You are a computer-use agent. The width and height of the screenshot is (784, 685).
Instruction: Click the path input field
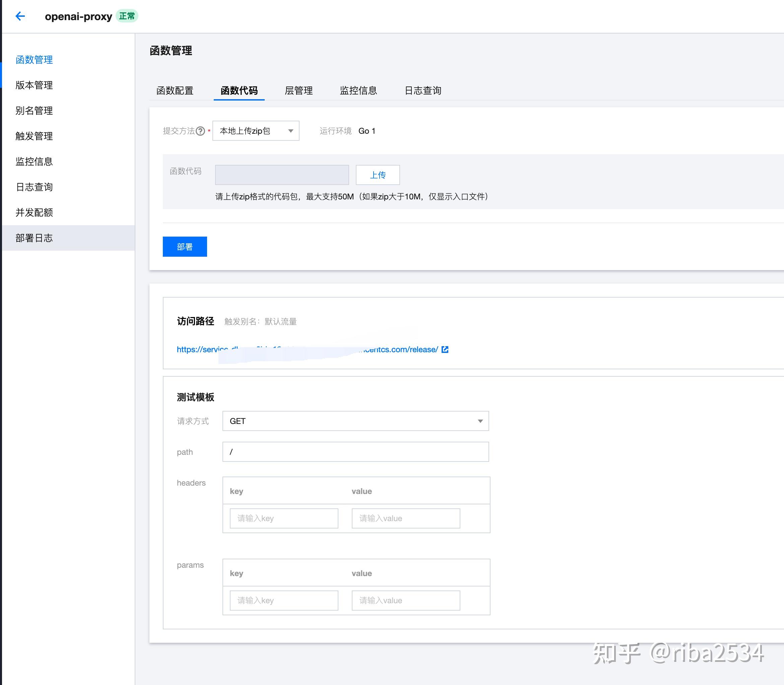(x=355, y=452)
